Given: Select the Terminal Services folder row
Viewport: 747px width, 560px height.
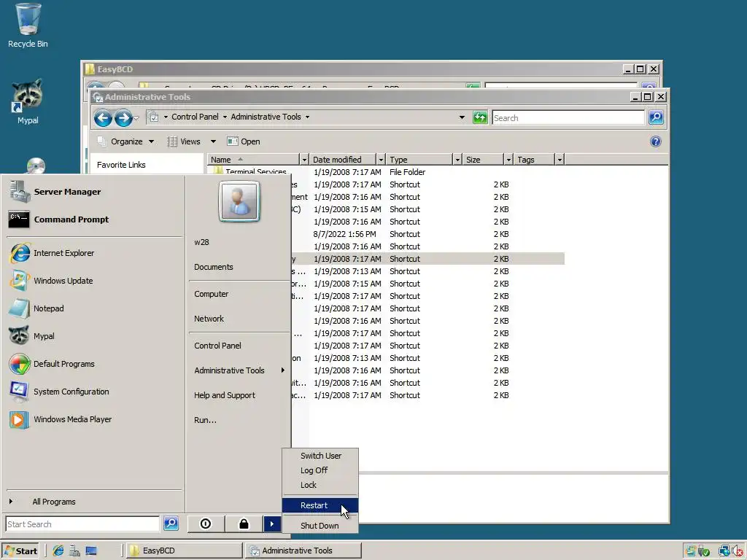Looking at the screenshot, I should coord(386,172).
